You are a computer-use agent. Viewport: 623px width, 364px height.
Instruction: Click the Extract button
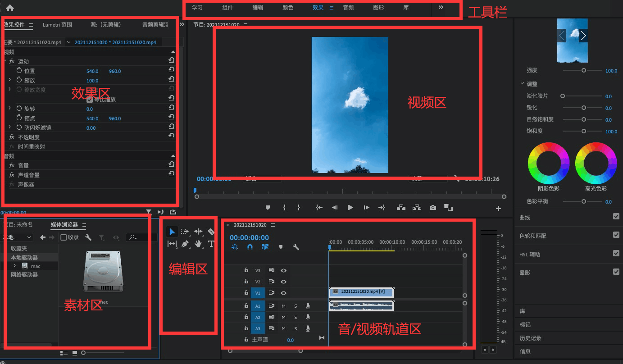coord(417,208)
